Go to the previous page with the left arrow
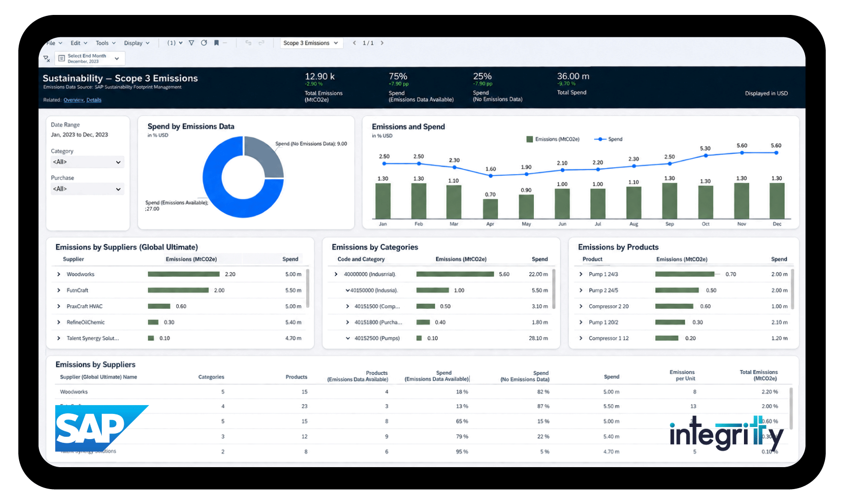The width and height of the screenshot is (843, 504). pos(354,43)
